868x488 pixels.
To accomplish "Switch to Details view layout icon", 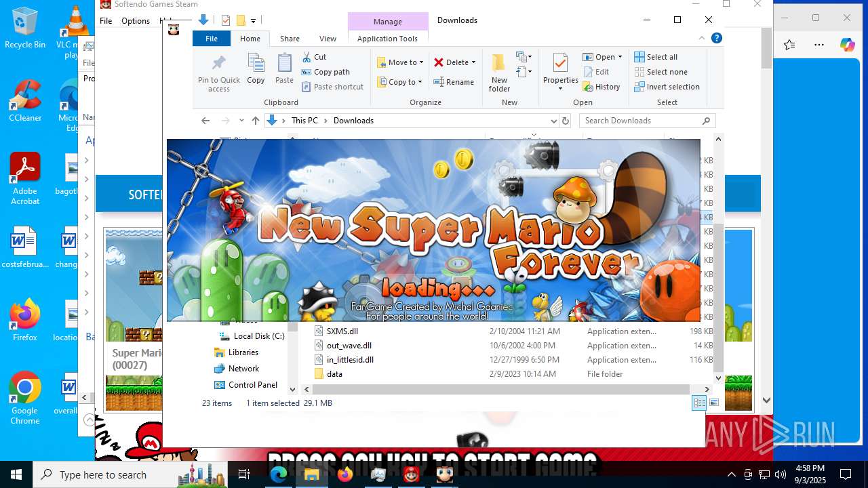I will 698,403.
